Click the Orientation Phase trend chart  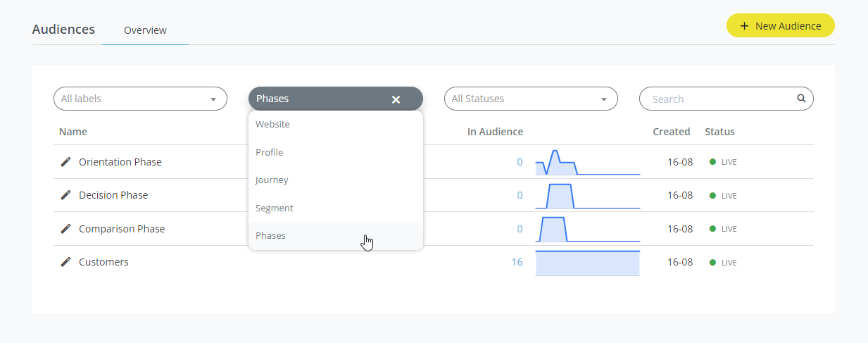(x=588, y=162)
